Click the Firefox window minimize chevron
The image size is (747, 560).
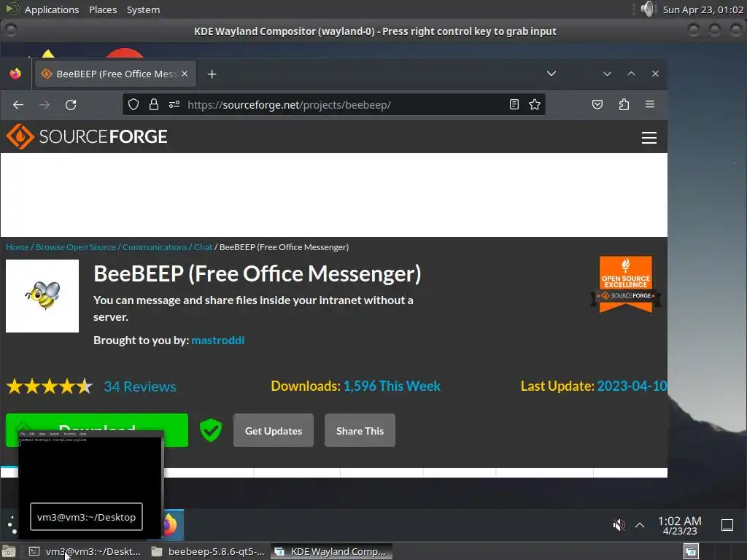pyautogui.click(x=607, y=74)
